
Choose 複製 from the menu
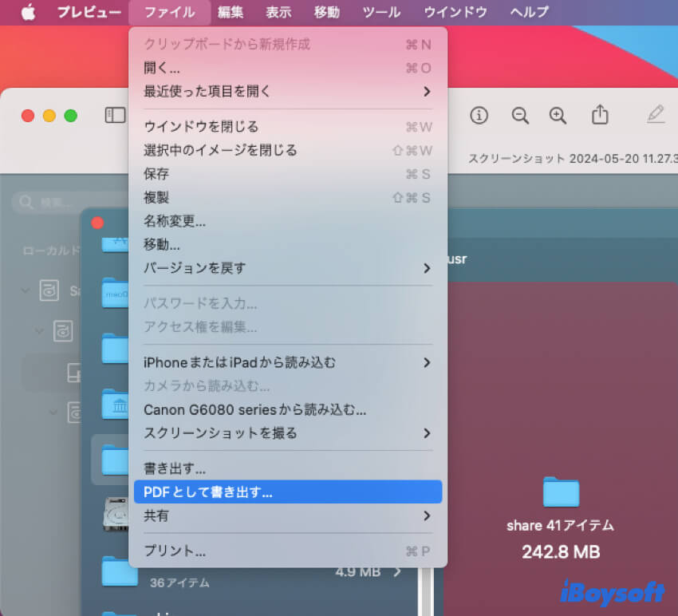(288, 198)
